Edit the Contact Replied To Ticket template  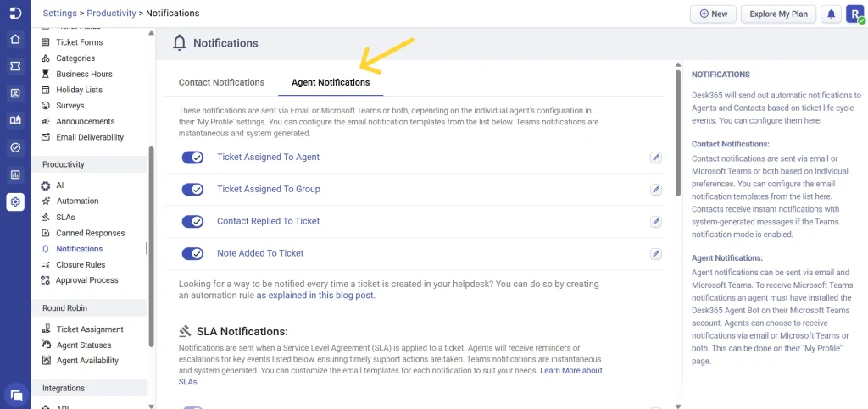(x=656, y=222)
